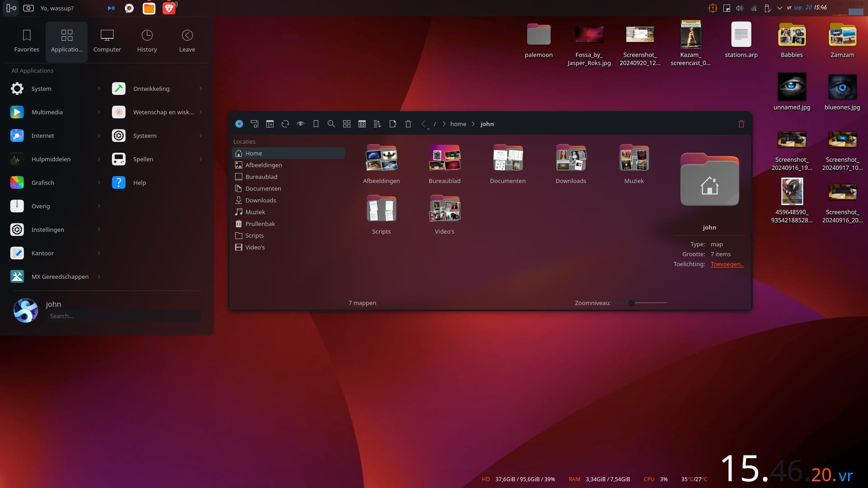Viewport: 868px width, 488px height.
Task: Expand the Spellen category
Action: (x=157, y=159)
